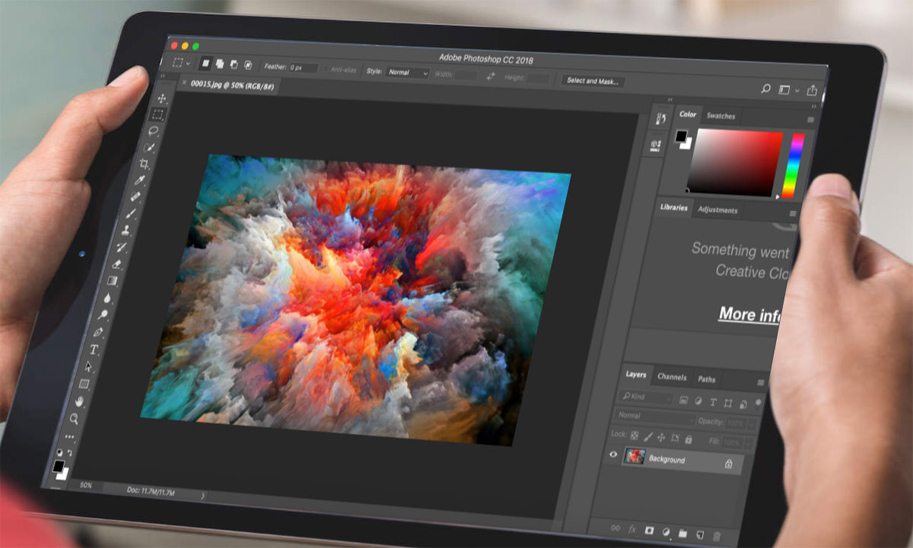The width and height of the screenshot is (913, 548).
Task: Click the Select and Mask button
Action: click(x=591, y=80)
